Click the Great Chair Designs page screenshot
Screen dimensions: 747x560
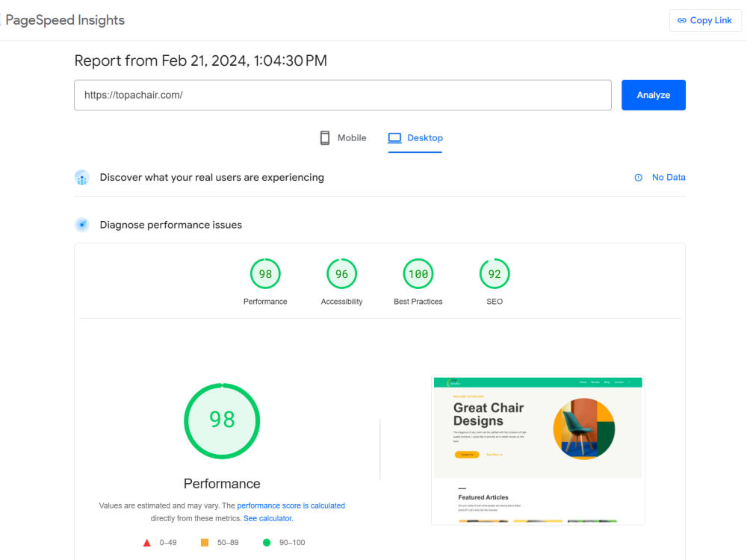(538, 450)
